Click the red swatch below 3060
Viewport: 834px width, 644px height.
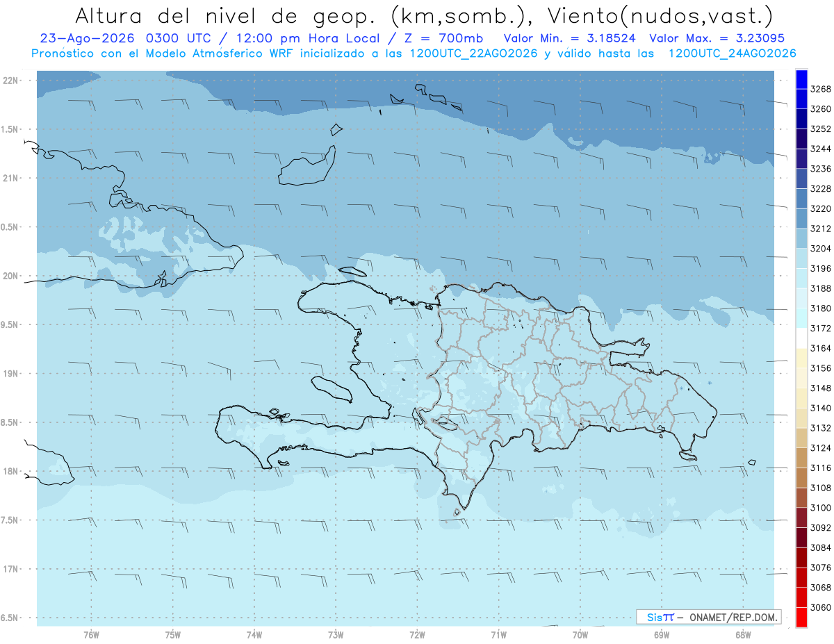coord(801,617)
